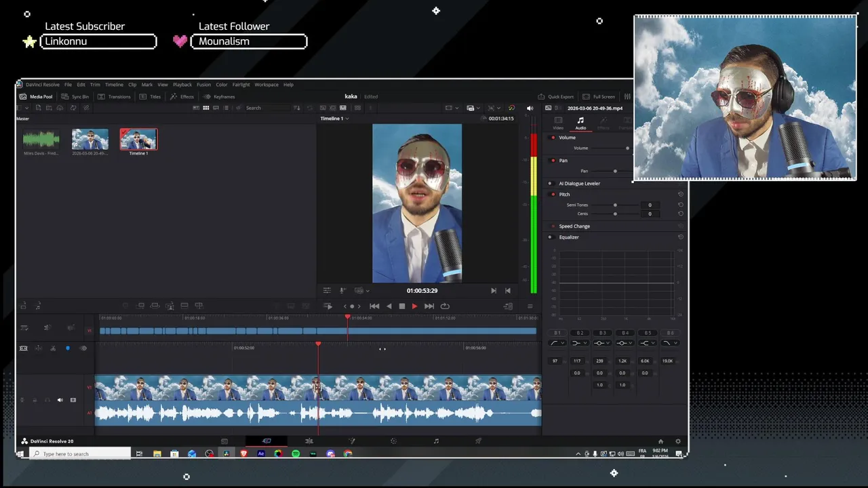Open the Effects panel
The width and height of the screenshot is (868, 488).
click(182, 96)
